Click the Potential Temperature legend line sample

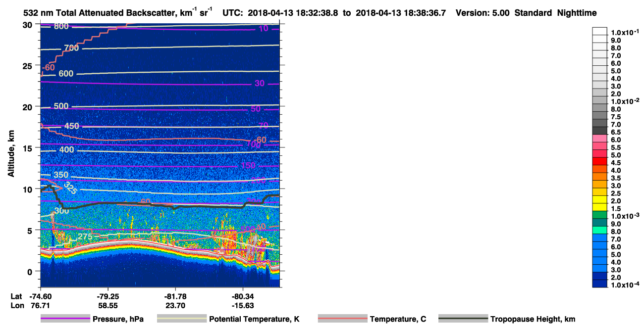pos(182,319)
